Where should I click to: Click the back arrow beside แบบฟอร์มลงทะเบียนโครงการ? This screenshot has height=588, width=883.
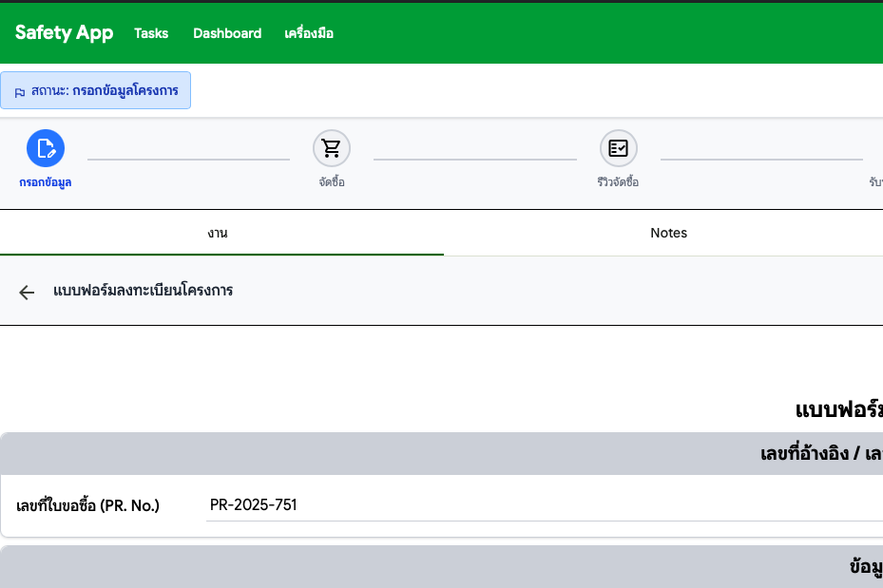point(27,292)
